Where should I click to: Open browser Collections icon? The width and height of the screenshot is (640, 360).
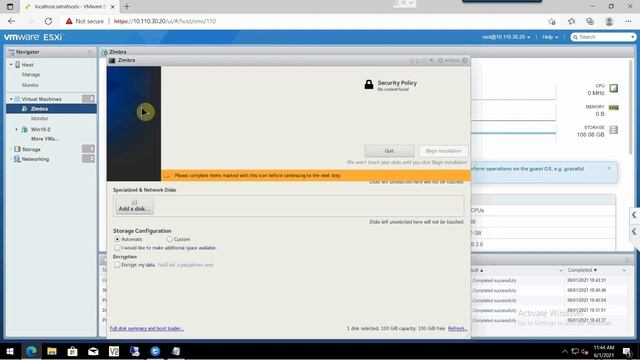(x=590, y=21)
